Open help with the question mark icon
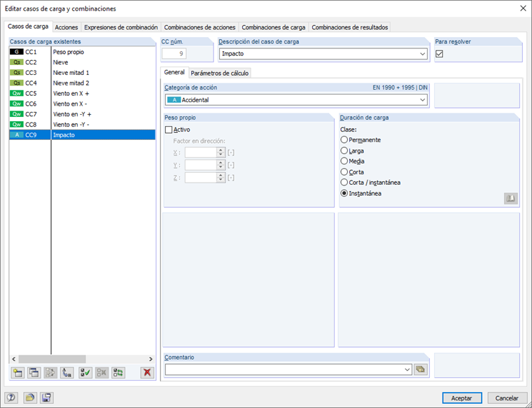This screenshot has height=408, width=532. tap(11, 398)
